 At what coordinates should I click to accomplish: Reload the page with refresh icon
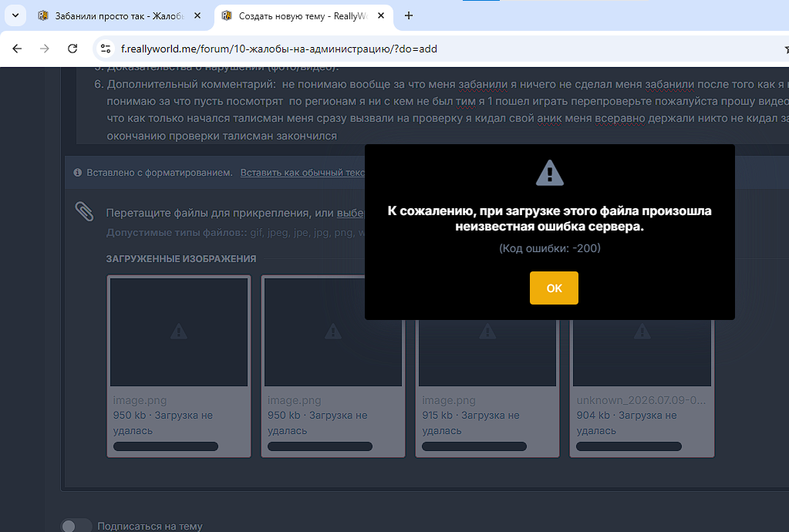coord(72,49)
